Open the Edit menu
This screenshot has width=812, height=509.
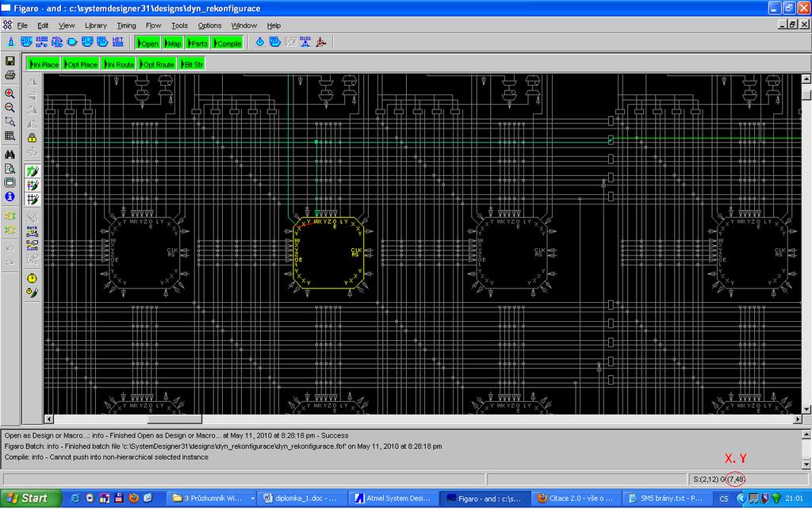43,25
